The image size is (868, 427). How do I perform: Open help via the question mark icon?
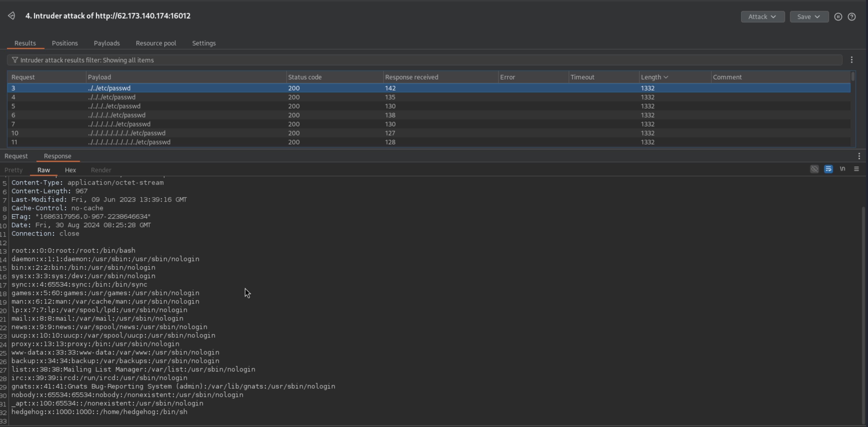(852, 17)
